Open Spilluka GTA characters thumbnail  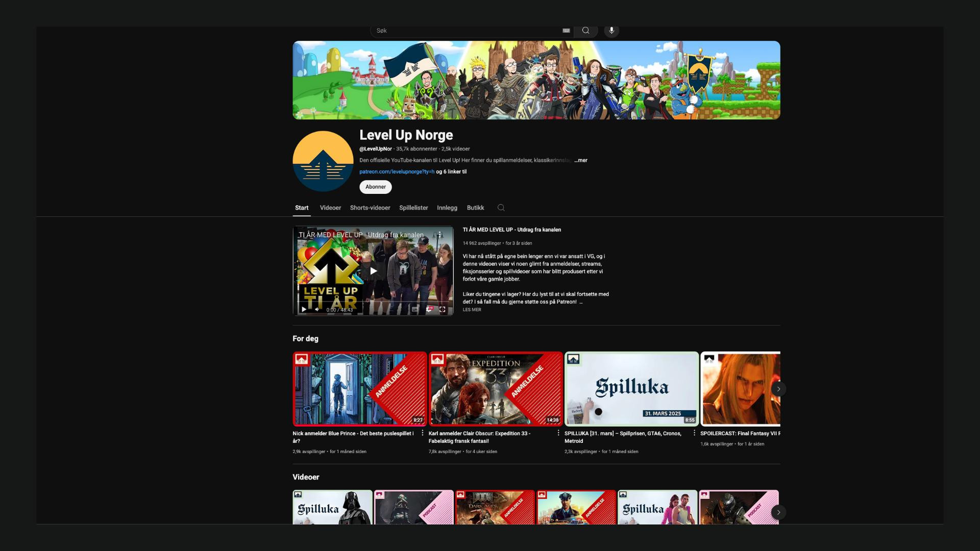pyautogui.click(x=657, y=507)
